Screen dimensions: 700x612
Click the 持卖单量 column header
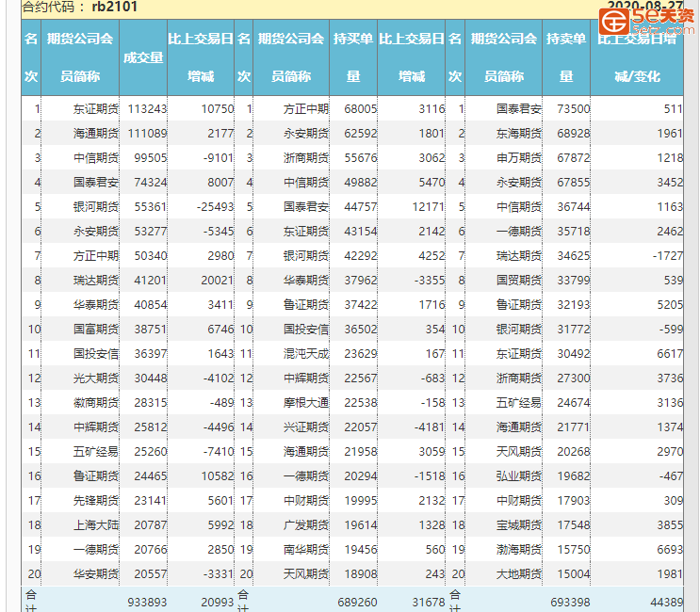[x=566, y=57]
